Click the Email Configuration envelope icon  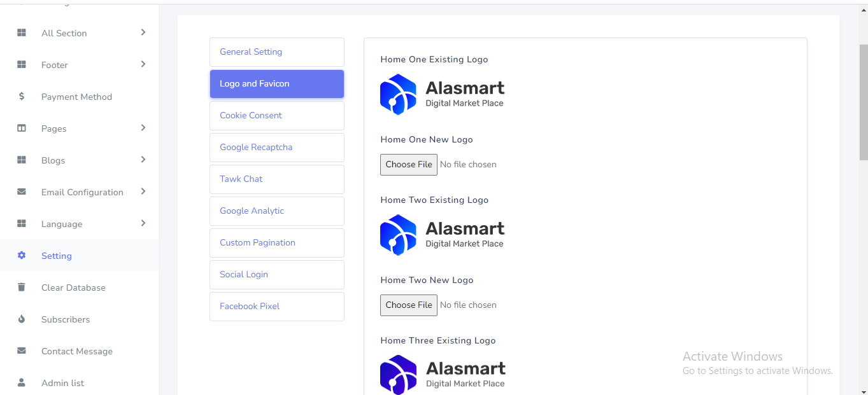[x=22, y=192]
